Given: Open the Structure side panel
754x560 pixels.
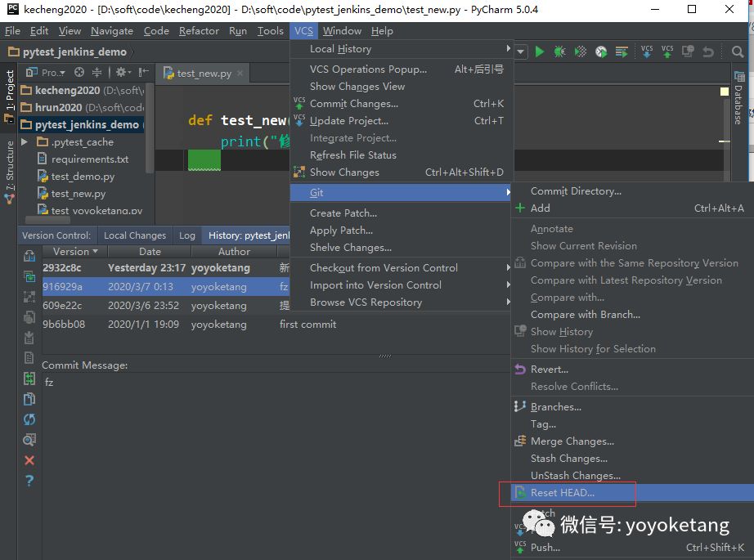Looking at the screenshot, I should [10, 172].
